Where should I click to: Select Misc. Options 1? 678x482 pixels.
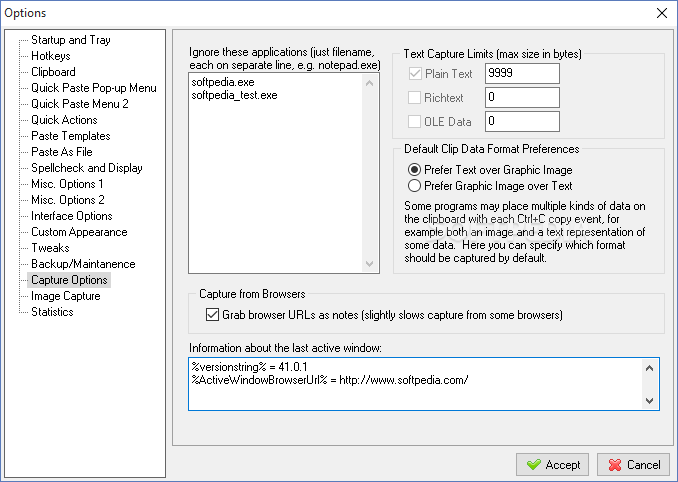click(67, 184)
